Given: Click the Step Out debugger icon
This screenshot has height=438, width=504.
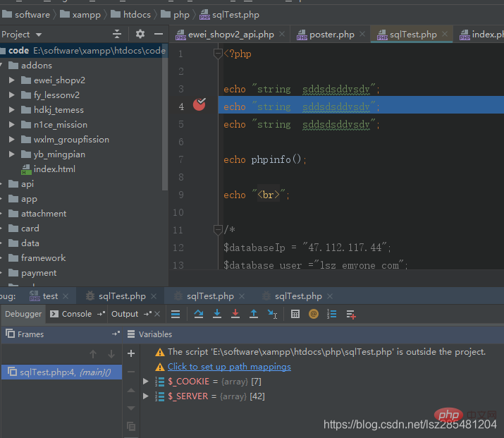Looking at the screenshot, I should click(254, 315).
